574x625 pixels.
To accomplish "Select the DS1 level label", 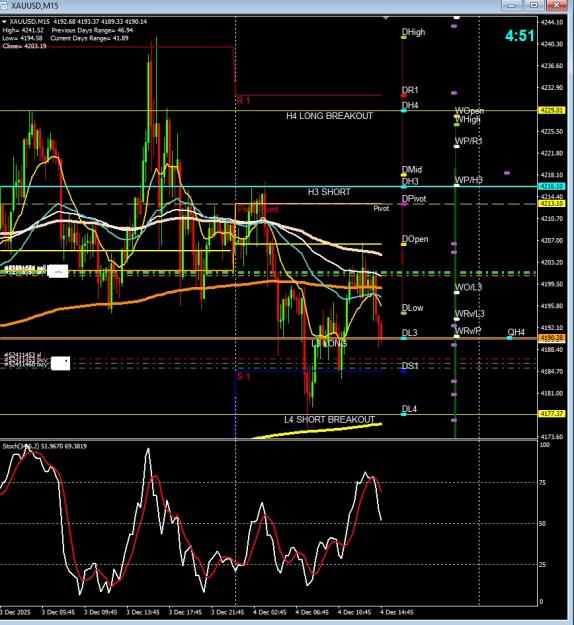I will tap(410, 366).
